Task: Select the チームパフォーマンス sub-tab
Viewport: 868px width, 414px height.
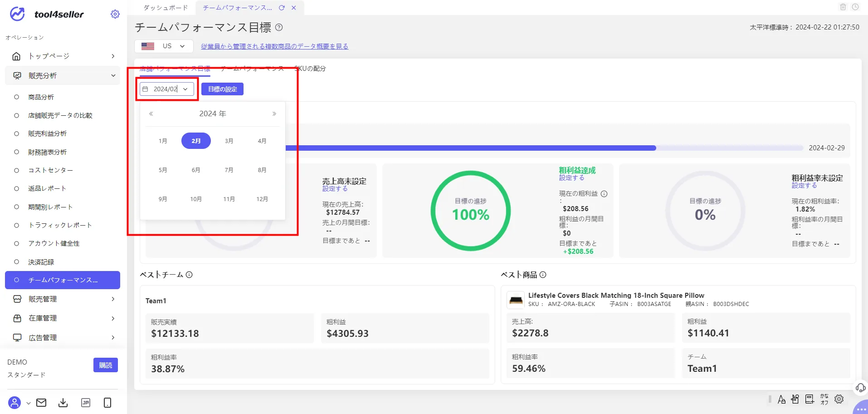Action: (x=252, y=69)
